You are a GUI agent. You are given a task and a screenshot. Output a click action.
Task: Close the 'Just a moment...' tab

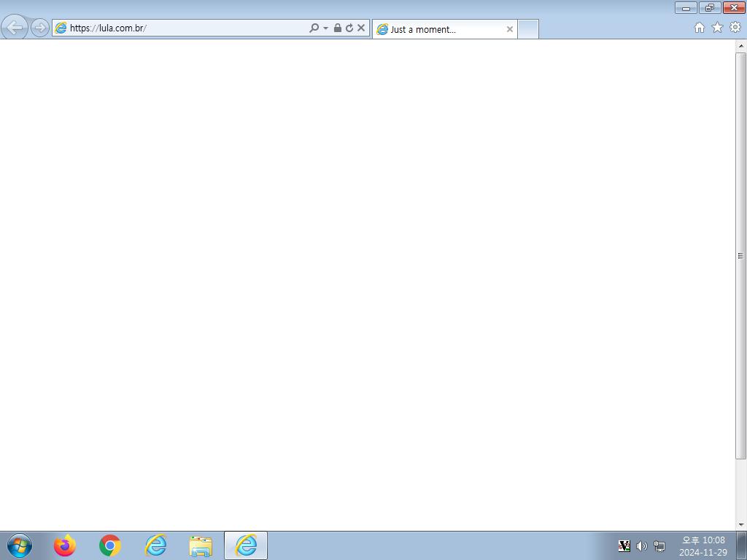(x=510, y=29)
